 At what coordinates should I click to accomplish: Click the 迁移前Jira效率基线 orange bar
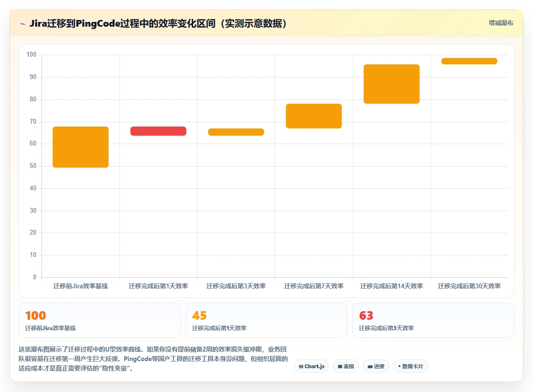pyautogui.click(x=80, y=147)
